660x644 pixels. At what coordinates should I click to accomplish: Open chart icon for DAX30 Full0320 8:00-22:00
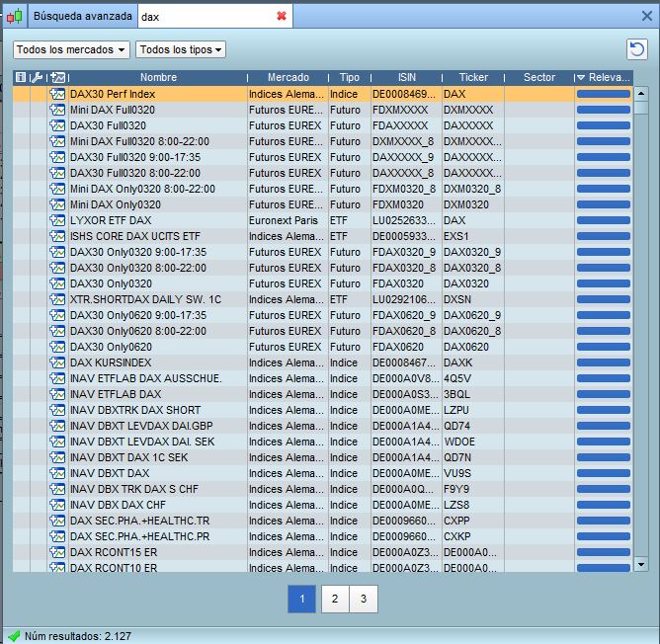57,173
